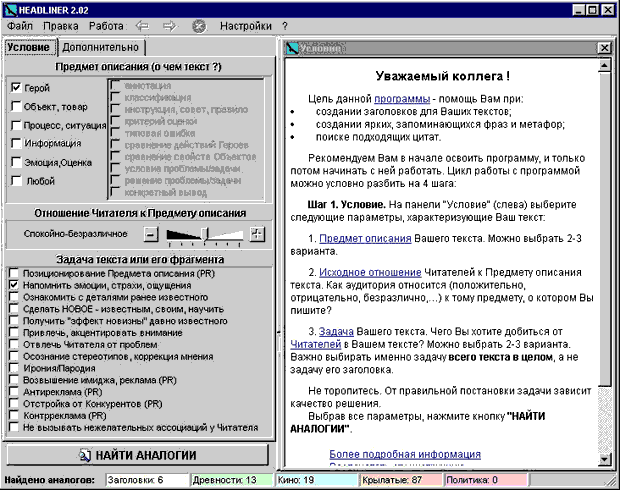Click the reader attitude slider thumb
Image resolution: width=620 pixels, height=490 pixels.
(x=205, y=234)
